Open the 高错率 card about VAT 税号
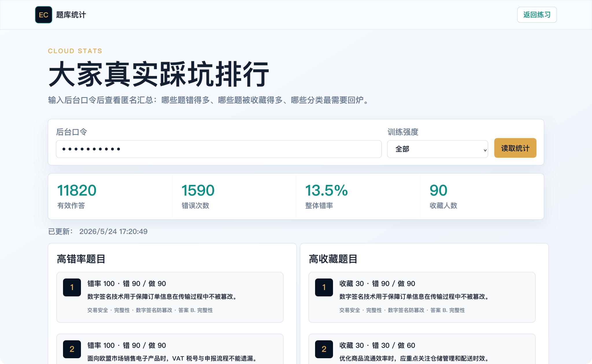592x364 pixels. tap(170, 349)
